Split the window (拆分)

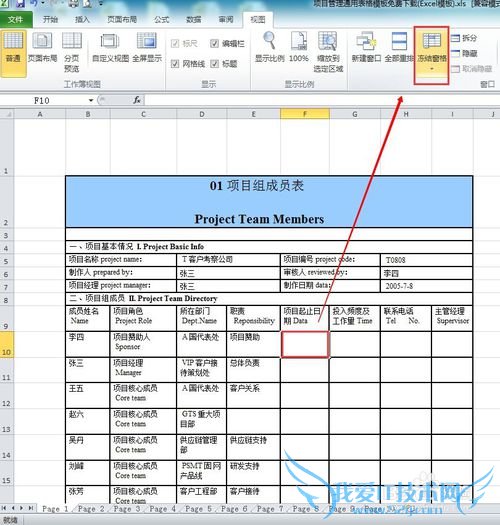click(464, 38)
